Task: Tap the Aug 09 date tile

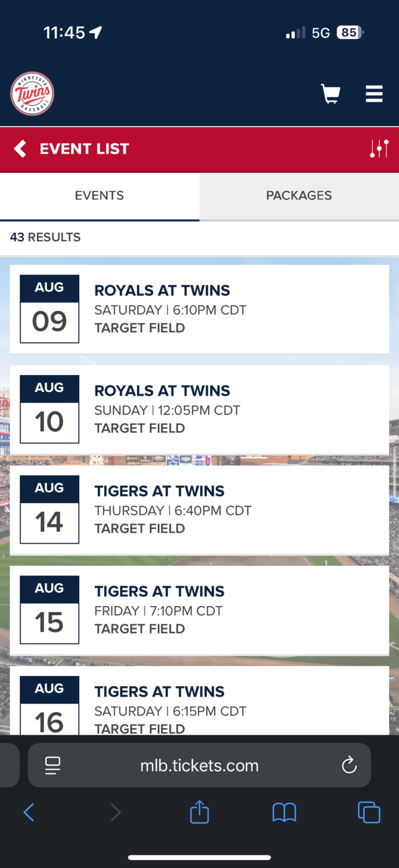Action: (x=50, y=309)
